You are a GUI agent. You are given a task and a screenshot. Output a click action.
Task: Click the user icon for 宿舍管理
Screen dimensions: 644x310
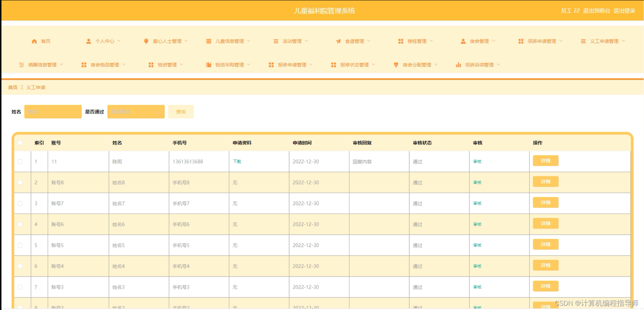[463, 42]
